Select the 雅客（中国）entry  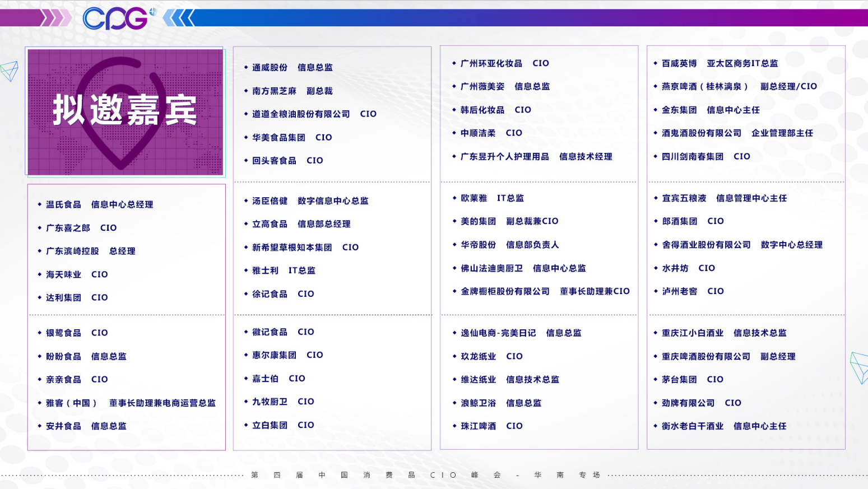[x=131, y=403]
